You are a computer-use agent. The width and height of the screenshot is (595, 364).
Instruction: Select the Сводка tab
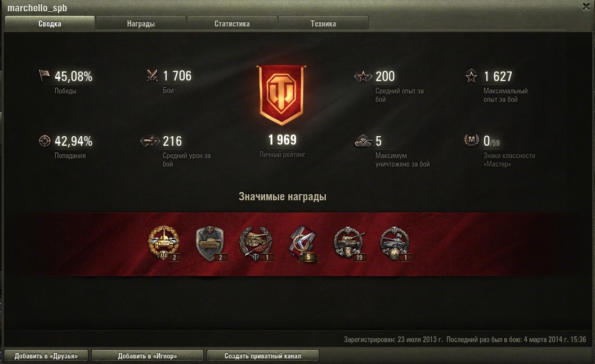50,24
